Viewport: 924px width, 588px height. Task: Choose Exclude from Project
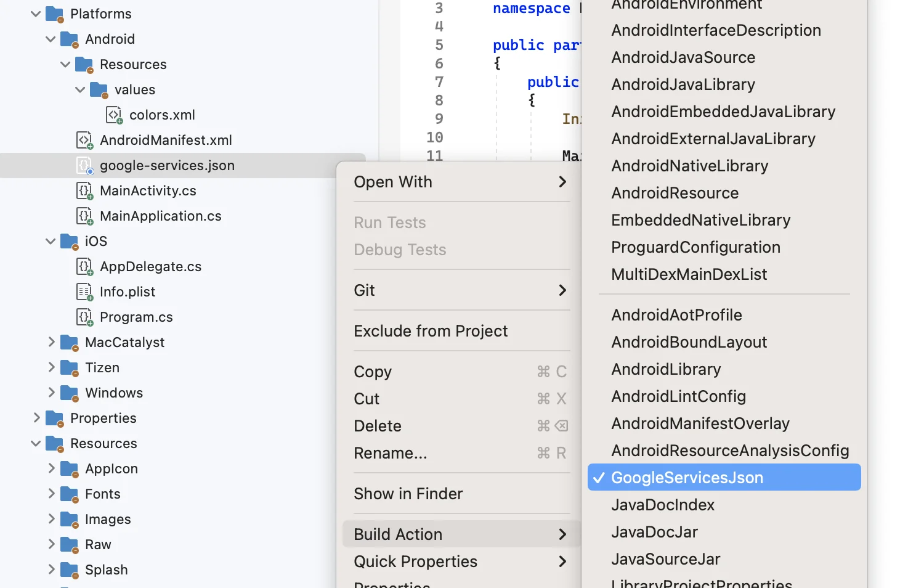[431, 331]
